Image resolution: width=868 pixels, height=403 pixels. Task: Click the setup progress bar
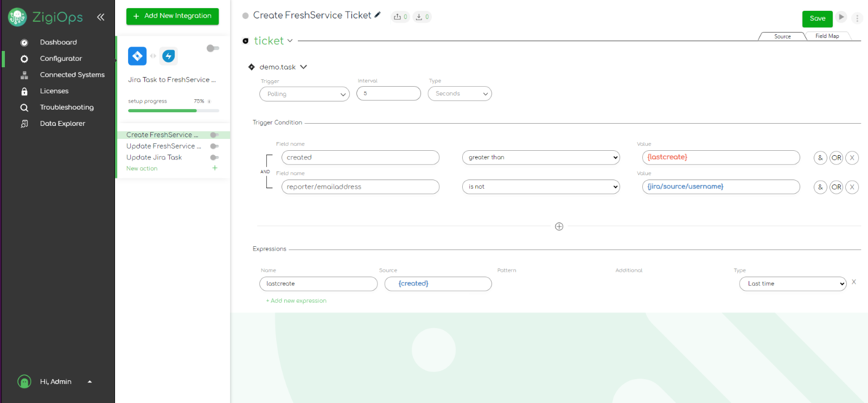tap(174, 111)
